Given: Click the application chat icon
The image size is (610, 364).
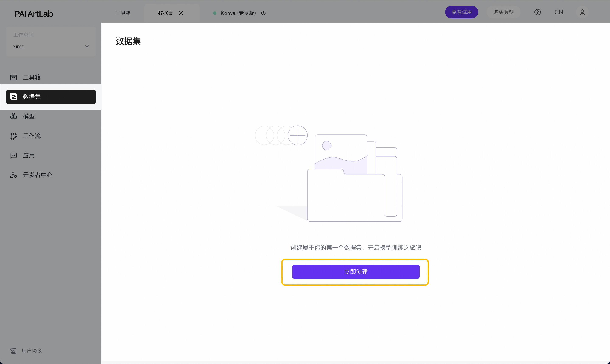Looking at the screenshot, I should pyautogui.click(x=14, y=155).
